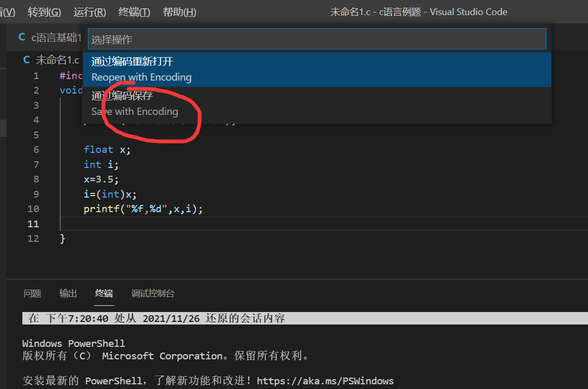Select Save with Encoding option
The height and width of the screenshot is (389, 588).
coord(317,104)
